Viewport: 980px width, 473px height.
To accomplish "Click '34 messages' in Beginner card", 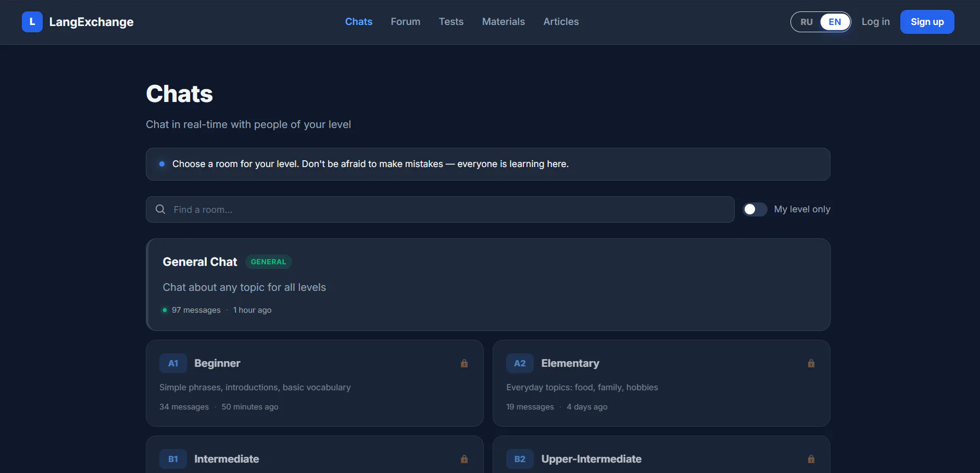I will tap(184, 407).
